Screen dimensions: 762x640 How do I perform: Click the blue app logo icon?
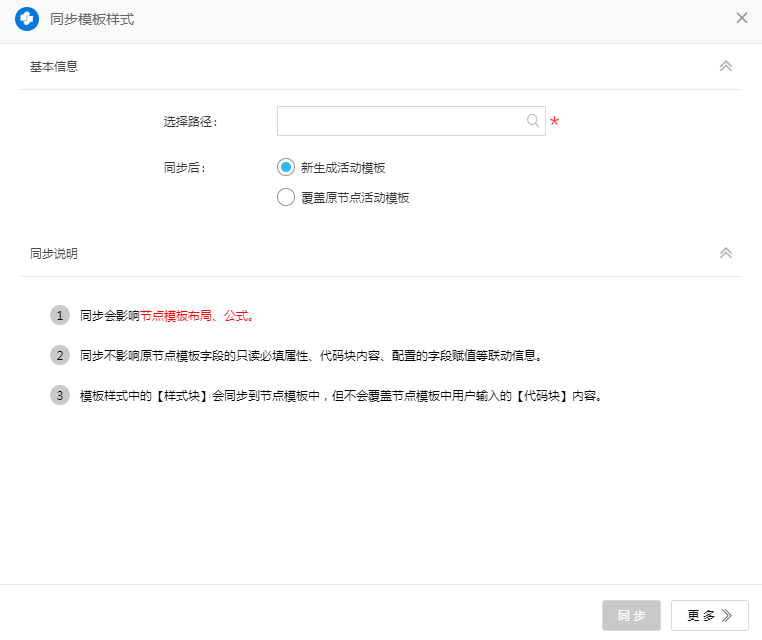(27, 19)
